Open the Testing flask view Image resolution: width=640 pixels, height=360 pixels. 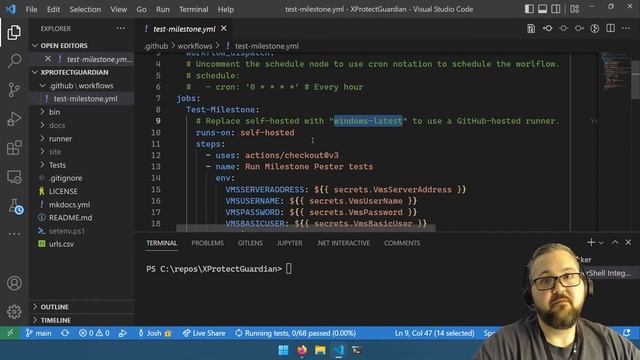[15, 207]
